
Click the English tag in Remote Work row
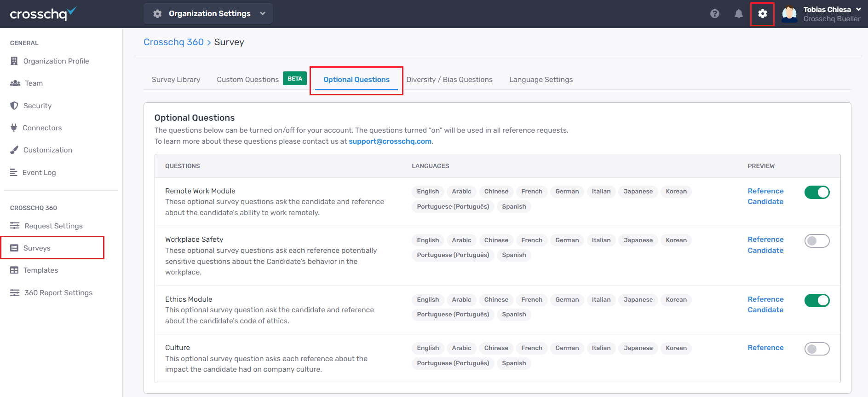click(x=428, y=192)
